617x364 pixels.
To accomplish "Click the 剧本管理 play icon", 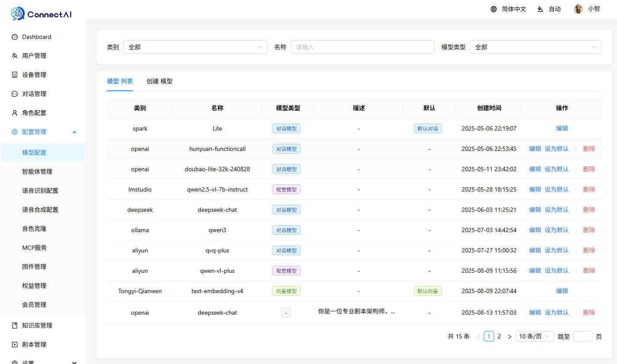I will 15,345.
